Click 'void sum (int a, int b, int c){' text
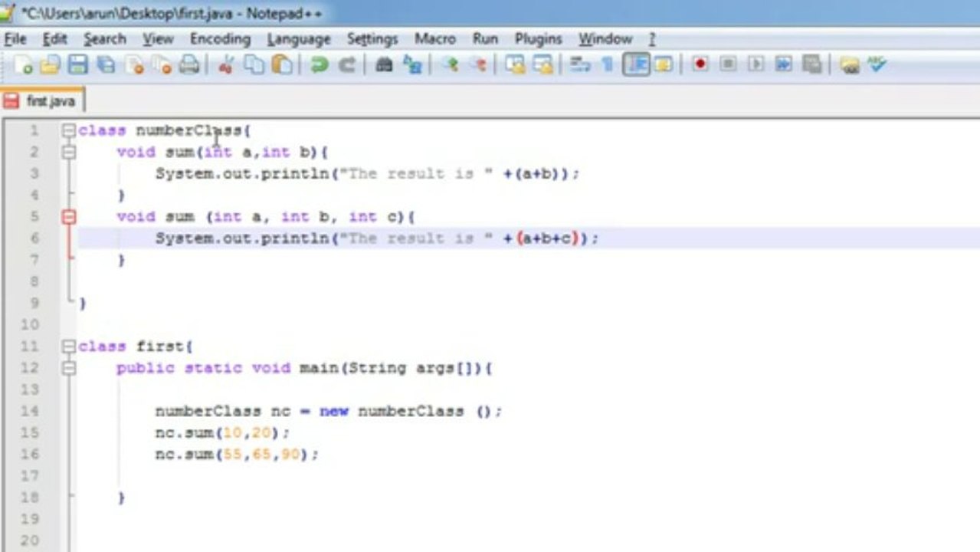This screenshot has width=980, height=552. [x=266, y=217]
